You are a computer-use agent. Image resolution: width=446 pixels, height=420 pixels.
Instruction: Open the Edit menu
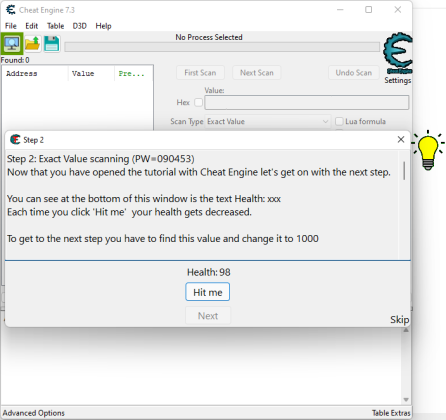coord(32,26)
